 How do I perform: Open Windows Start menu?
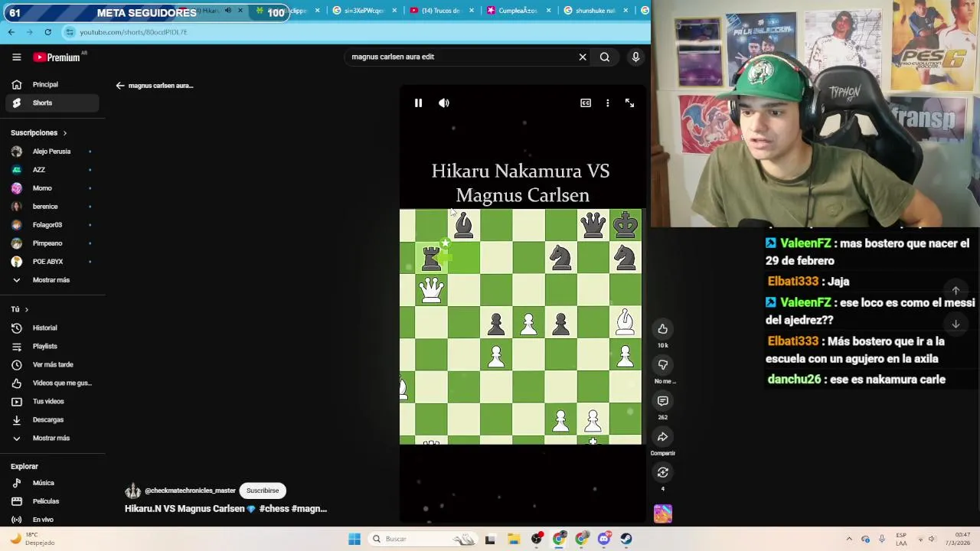pyautogui.click(x=354, y=539)
